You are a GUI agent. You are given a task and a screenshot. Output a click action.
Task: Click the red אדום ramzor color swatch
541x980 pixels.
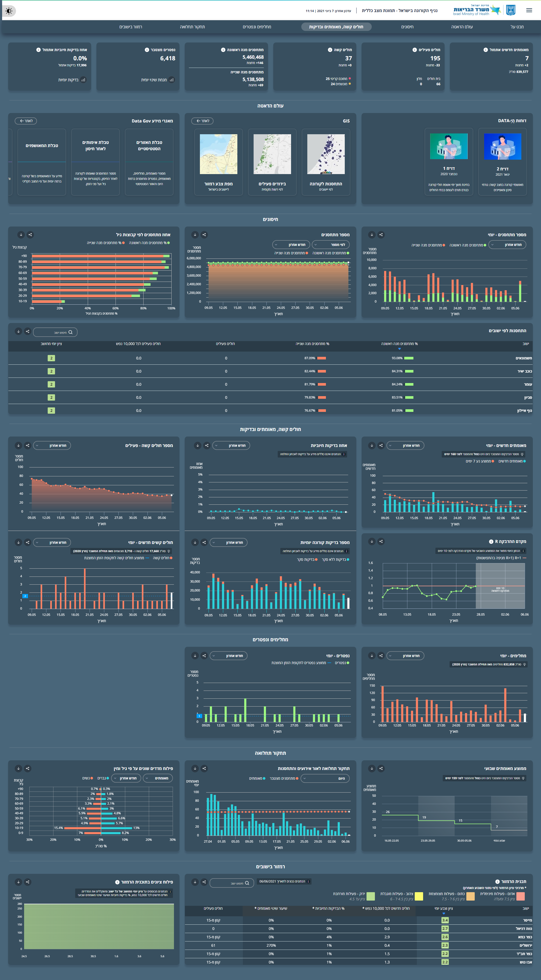(521, 896)
